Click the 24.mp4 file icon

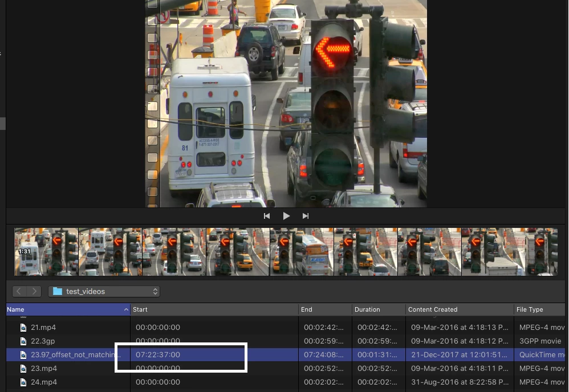23,382
